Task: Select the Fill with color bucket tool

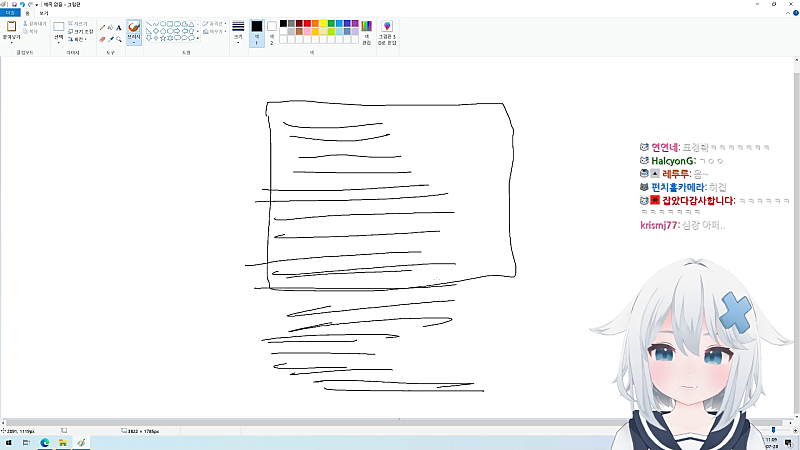Action: [111, 28]
